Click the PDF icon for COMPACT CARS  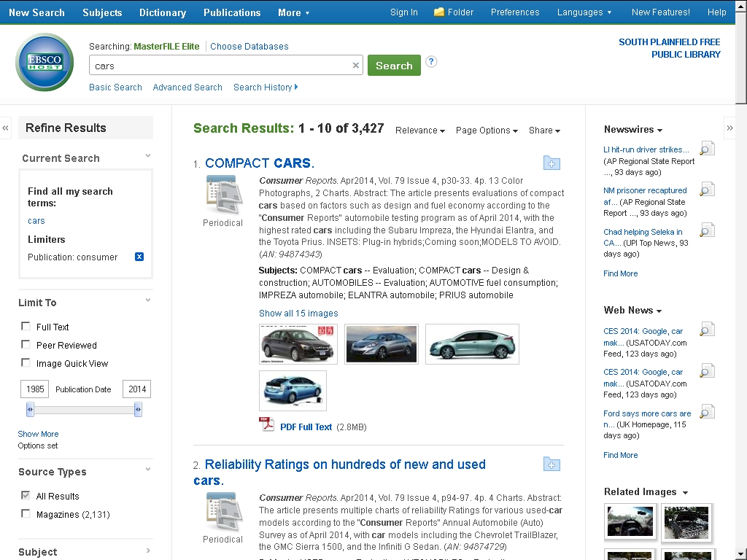[x=266, y=424]
